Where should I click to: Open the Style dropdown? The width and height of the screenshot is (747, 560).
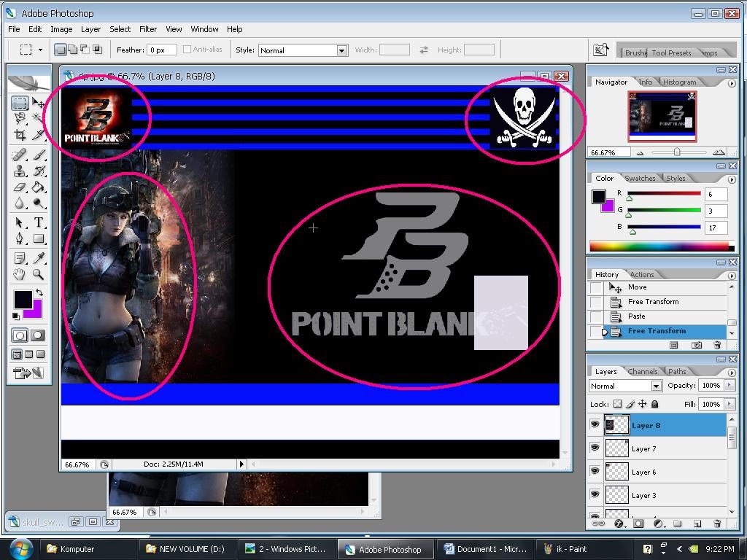(342, 50)
